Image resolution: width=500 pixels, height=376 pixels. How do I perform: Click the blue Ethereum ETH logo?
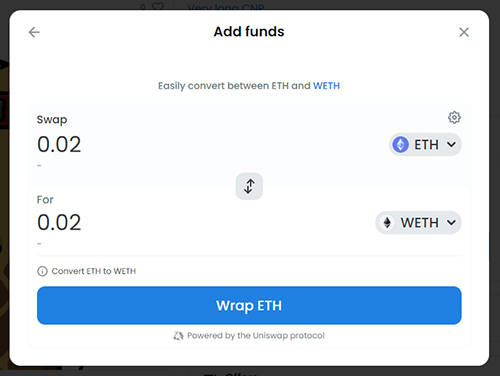click(400, 145)
